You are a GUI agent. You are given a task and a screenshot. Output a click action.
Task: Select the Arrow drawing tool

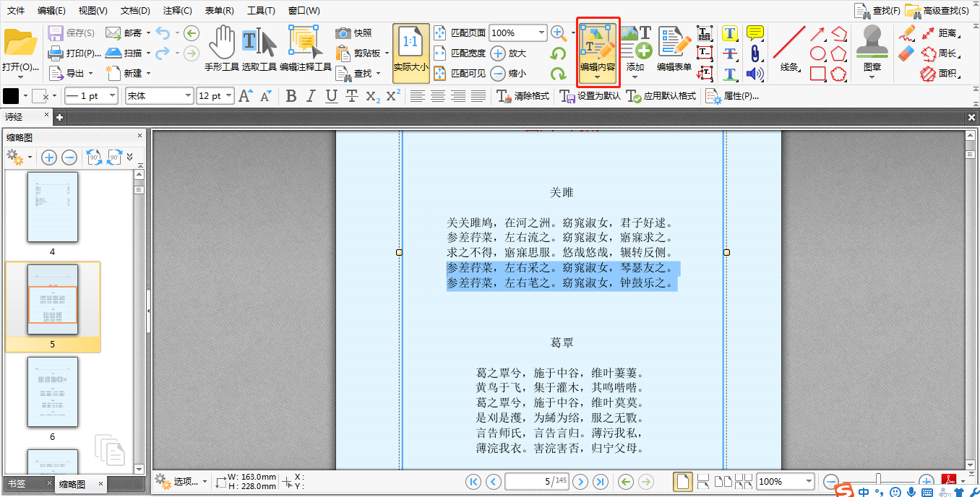pos(817,33)
